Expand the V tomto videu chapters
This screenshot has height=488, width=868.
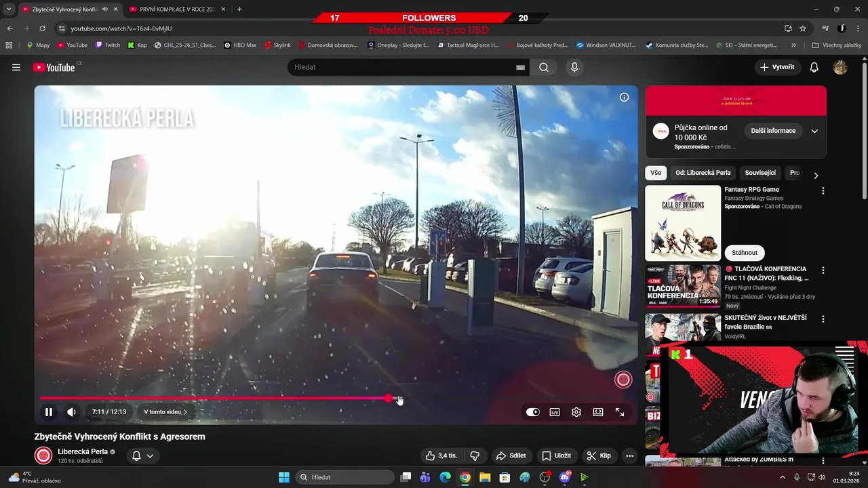(165, 411)
